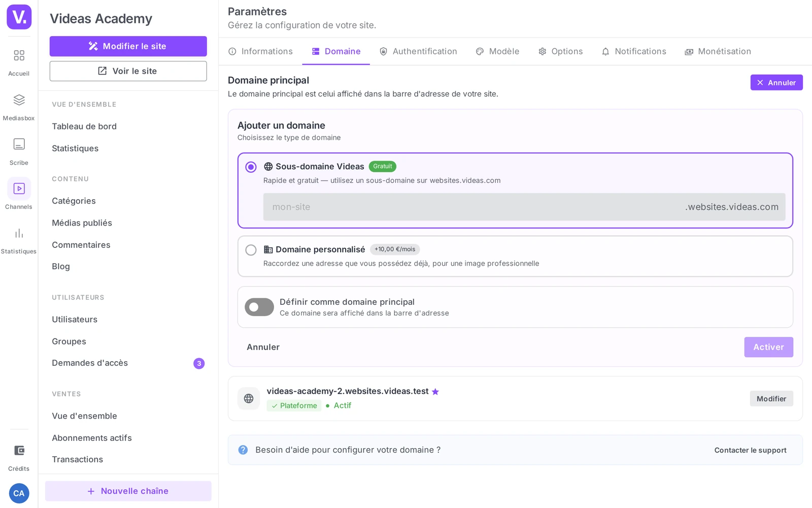Open the CA user avatar

[19, 493]
